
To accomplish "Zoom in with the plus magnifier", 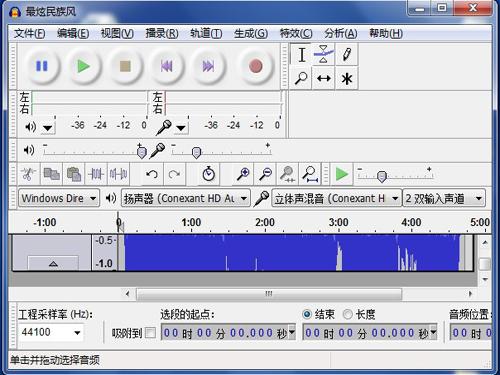I will (x=243, y=174).
